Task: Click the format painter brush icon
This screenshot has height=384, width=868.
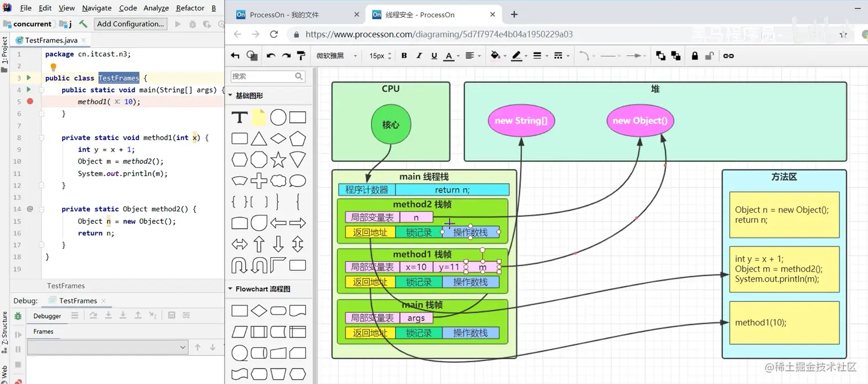Action: (x=301, y=56)
